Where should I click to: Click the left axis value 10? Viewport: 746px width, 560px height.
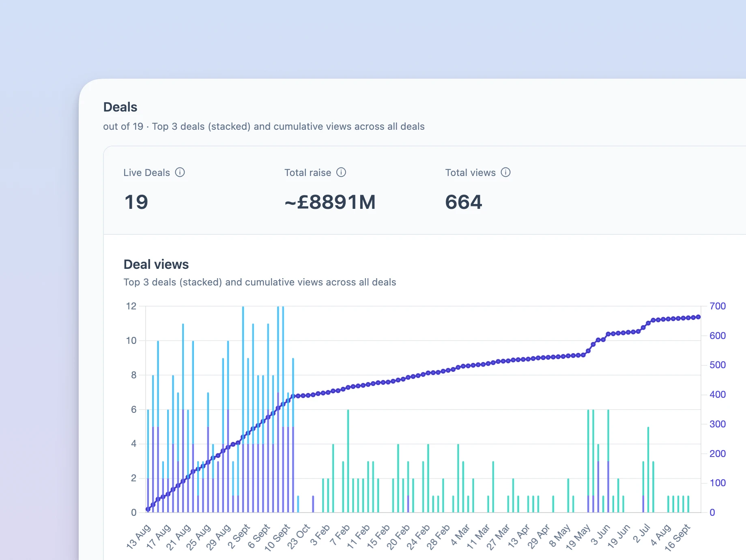pos(131,341)
